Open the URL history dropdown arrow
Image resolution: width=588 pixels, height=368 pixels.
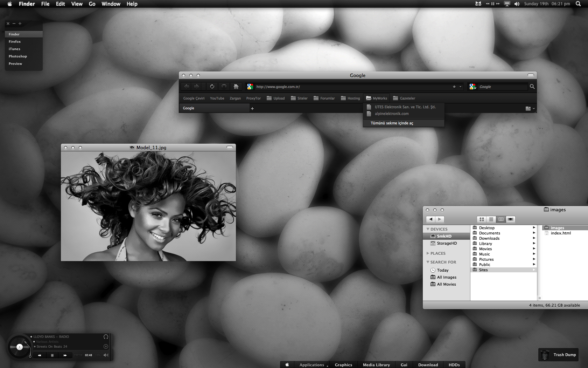(x=460, y=87)
